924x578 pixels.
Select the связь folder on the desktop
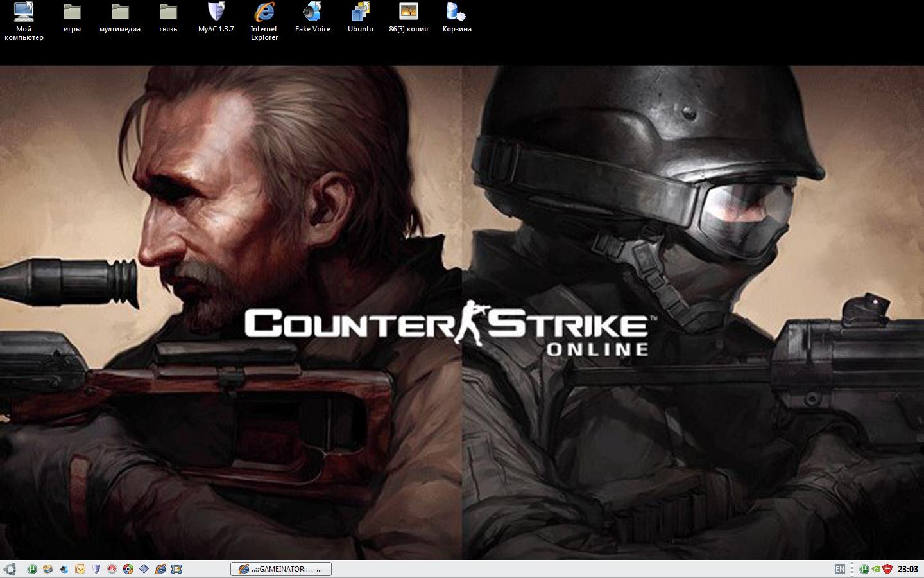168,18
